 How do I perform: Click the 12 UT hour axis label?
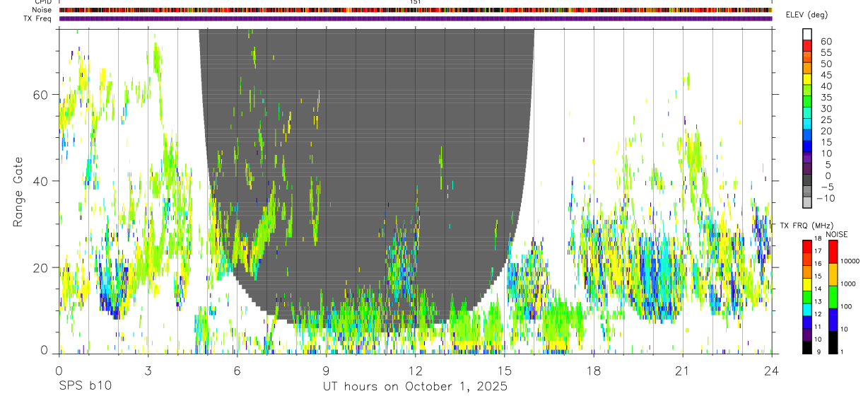pyautogui.click(x=416, y=371)
